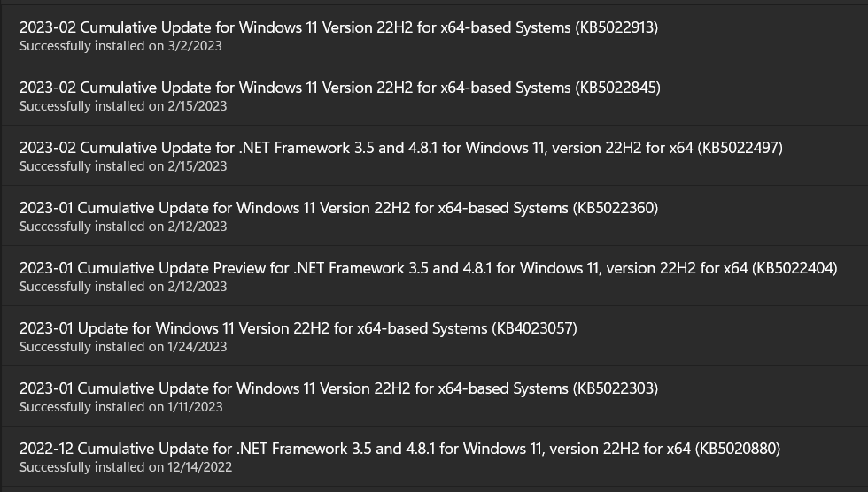Viewport: 868px width, 492px height.
Task: Click the KB4023057 Update for Windows 11 entry
Action: pos(435,336)
